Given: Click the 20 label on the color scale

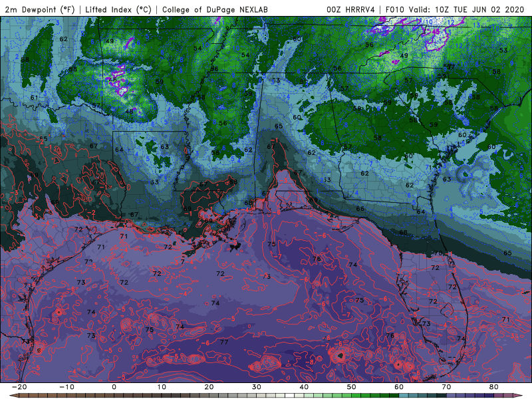Looking at the screenshot, I should [209, 387].
